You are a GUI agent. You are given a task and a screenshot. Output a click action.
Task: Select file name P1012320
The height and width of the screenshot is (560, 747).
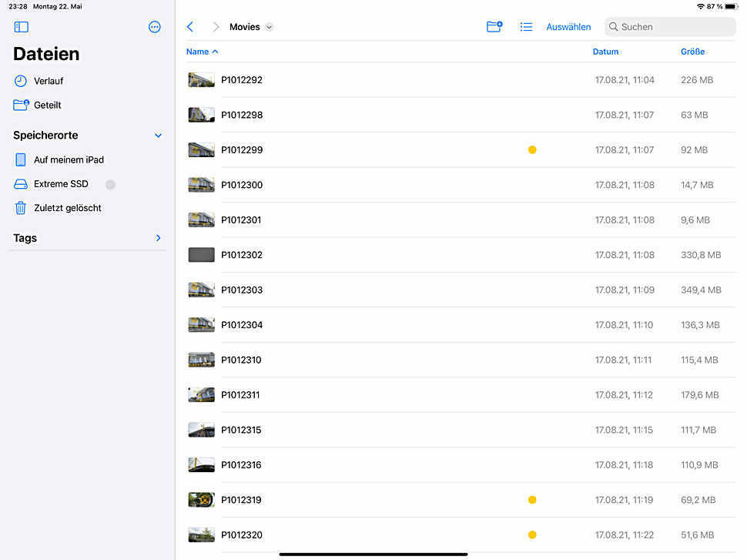242,535
